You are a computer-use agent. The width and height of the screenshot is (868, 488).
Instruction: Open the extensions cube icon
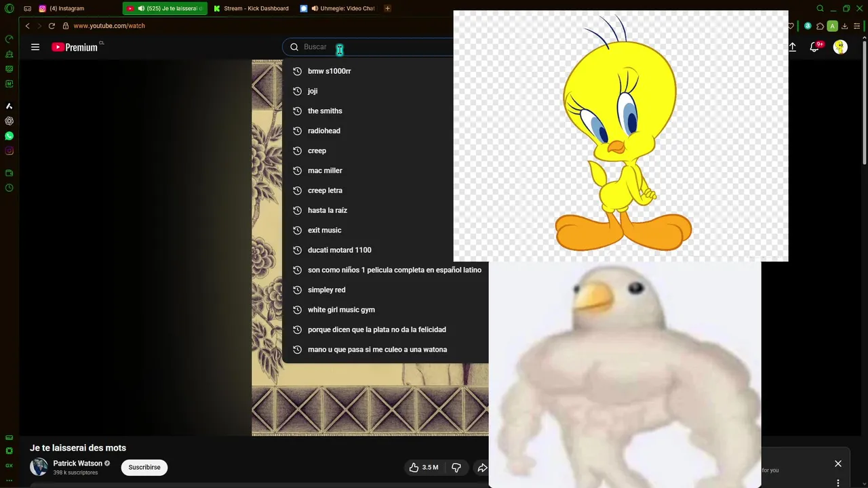820,26
